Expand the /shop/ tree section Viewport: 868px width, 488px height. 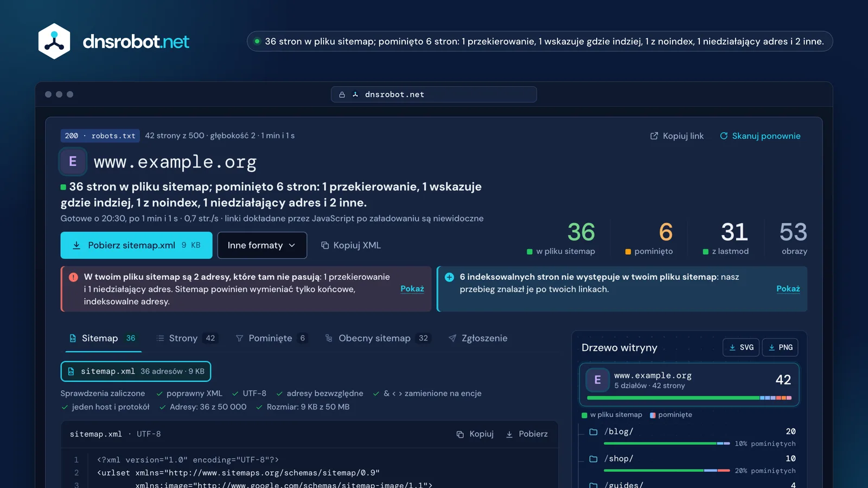pos(693,465)
